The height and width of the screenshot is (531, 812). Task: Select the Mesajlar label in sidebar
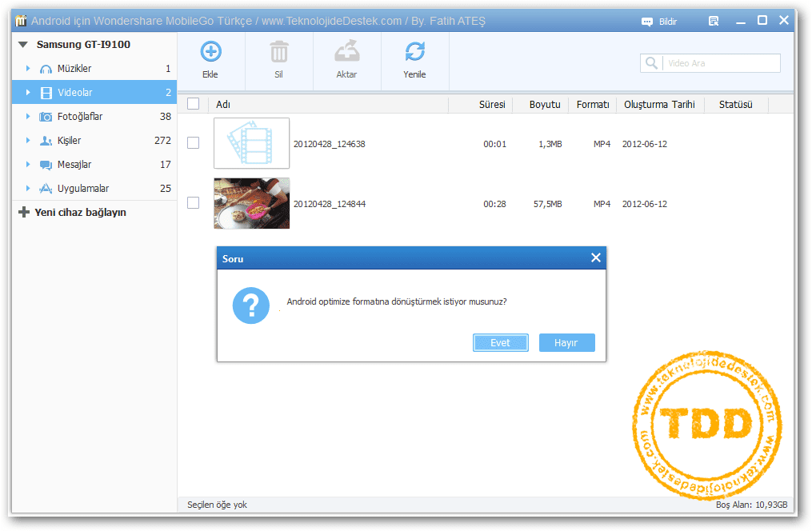[x=74, y=164]
